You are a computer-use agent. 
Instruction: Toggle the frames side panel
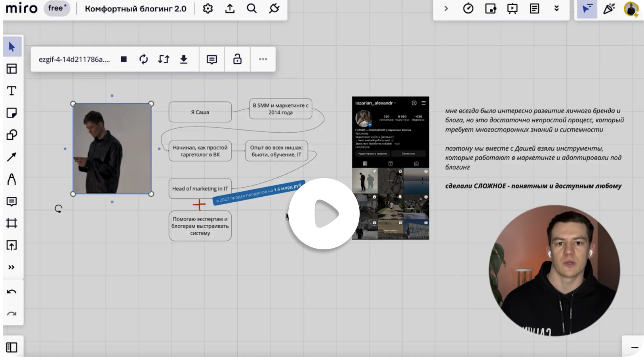pos(12,347)
